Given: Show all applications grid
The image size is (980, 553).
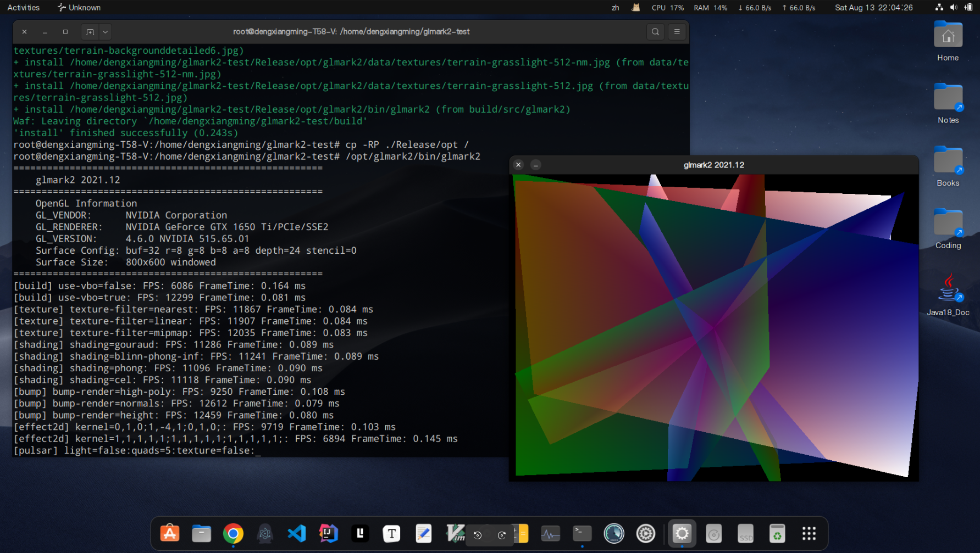Looking at the screenshot, I should pos(809,533).
